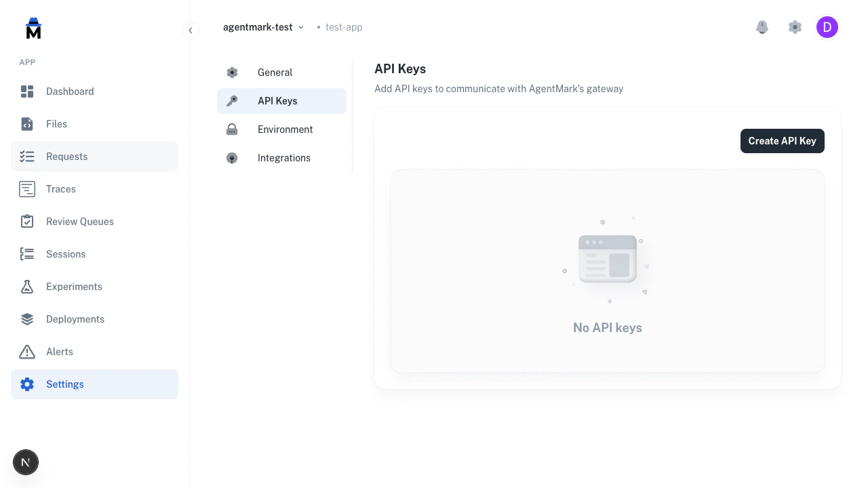Open the D profile avatar menu
The height and width of the screenshot is (488, 868).
click(827, 27)
